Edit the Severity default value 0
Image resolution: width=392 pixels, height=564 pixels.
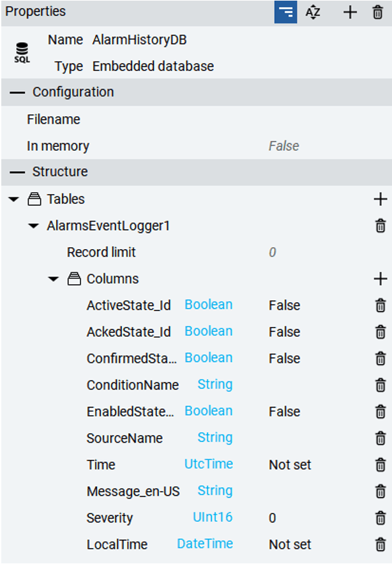pos(273,518)
